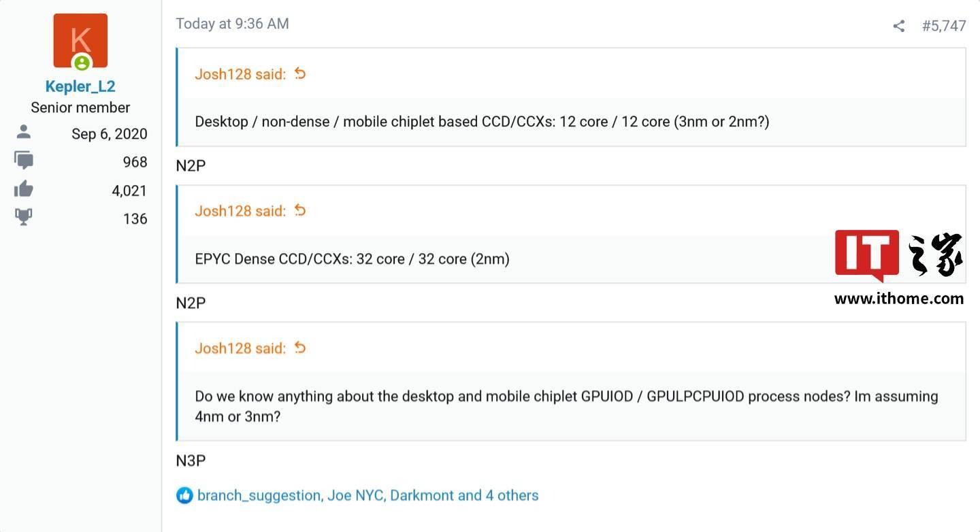
Task: Click the Desktop / non-dense quoted text
Action: click(482, 122)
